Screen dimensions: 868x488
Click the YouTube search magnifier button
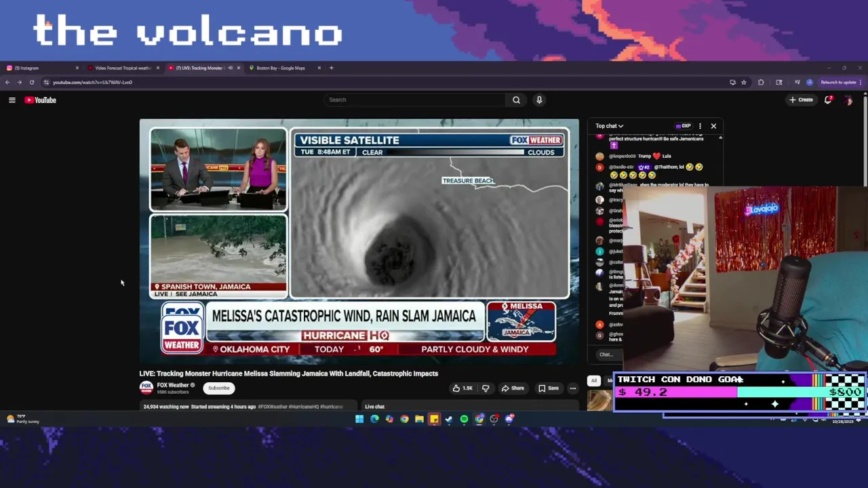(x=516, y=100)
